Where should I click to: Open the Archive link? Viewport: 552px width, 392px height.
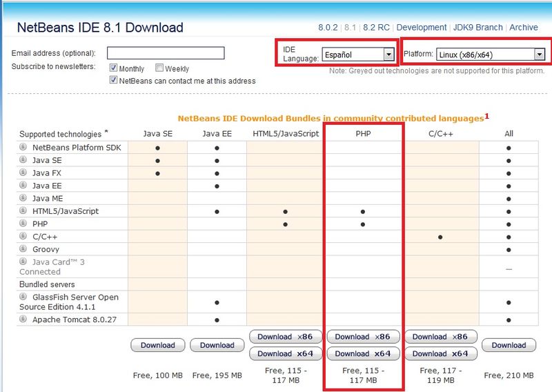click(524, 28)
